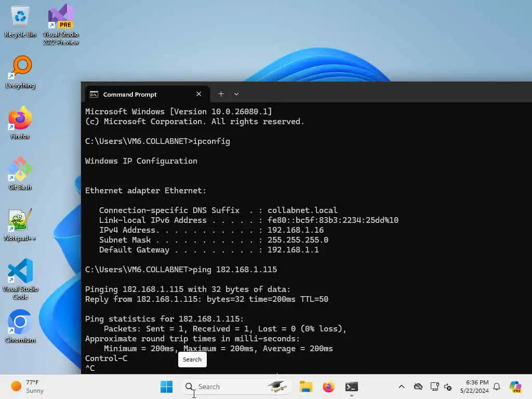Open Firefox from the taskbar
Image resolution: width=532 pixels, height=399 pixels.
tap(328, 387)
